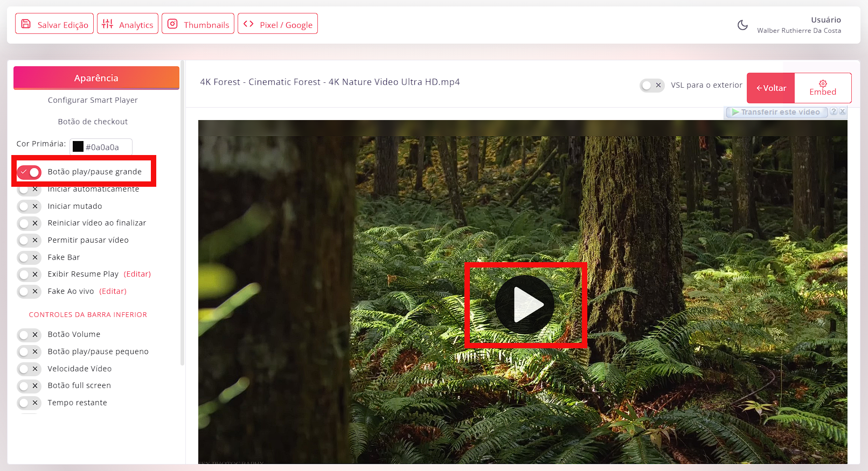Open Pixel / Google settings

(277, 24)
